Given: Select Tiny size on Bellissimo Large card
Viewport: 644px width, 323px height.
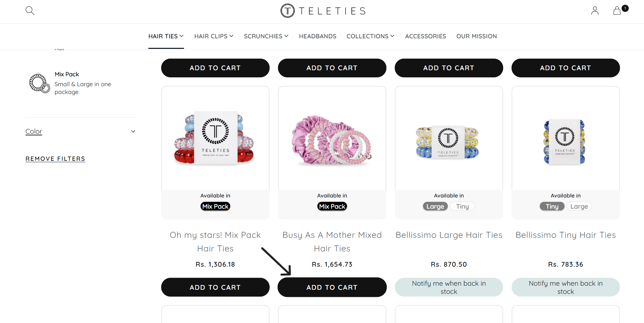Looking at the screenshot, I should click(x=462, y=206).
